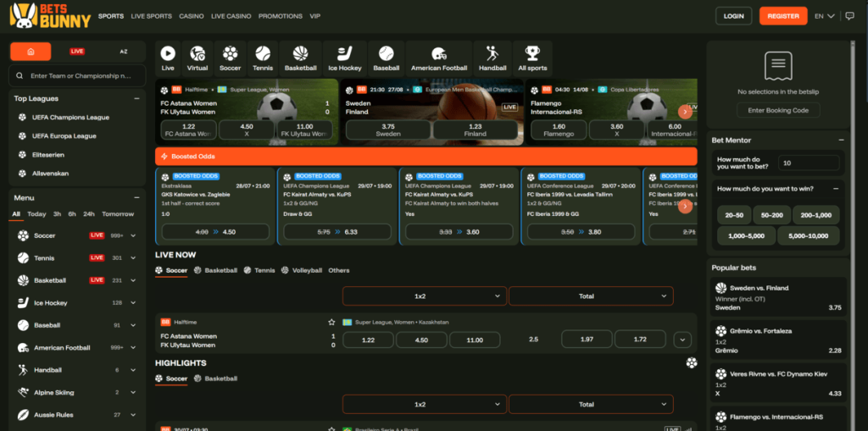Viewport: 868px width, 431px height.
Task: Select the Baseball category icon in top bar
Action: click(x=386, y=53)
